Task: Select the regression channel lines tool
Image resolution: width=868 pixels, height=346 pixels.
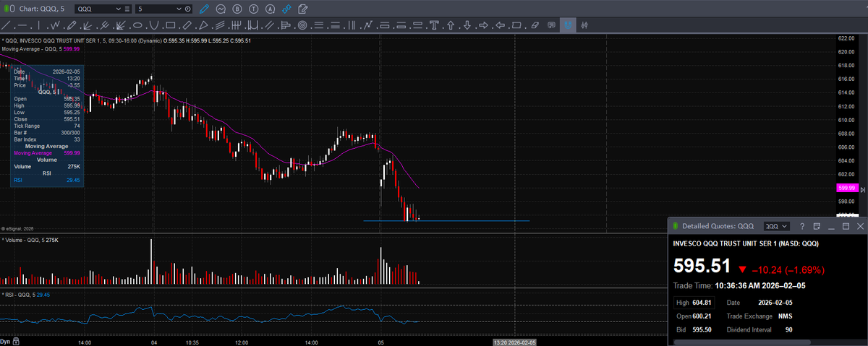Action: 220,25
